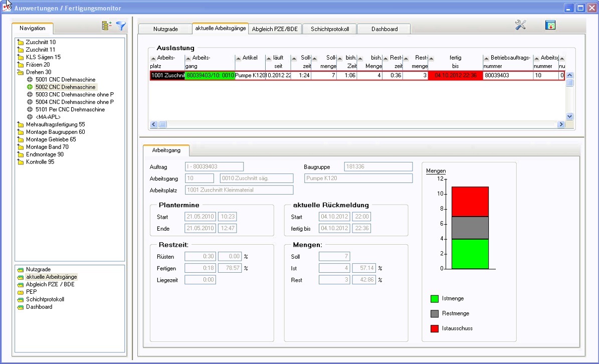Select the green 5002 CNC Drehmaschine icon

[30, 87]
